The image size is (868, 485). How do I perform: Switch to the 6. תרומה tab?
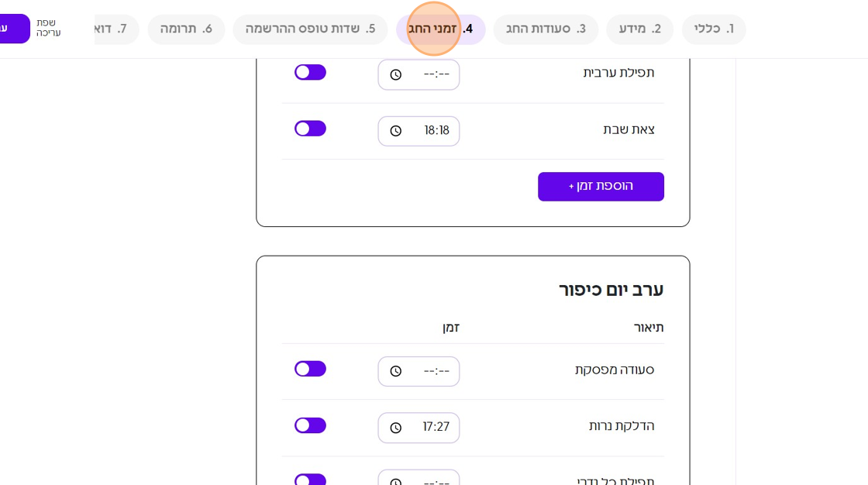(x=186, y=29)
